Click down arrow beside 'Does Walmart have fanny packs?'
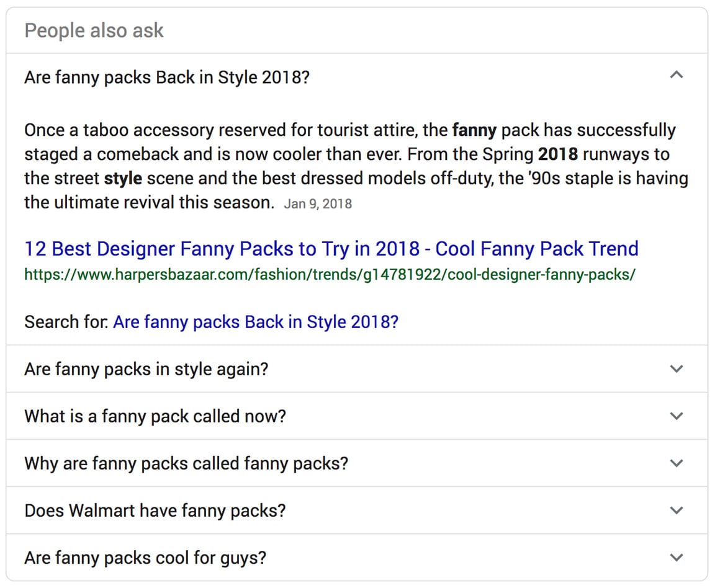Viewport: 715px width, 588px height. pyautogui.click(x=677, y=510)
